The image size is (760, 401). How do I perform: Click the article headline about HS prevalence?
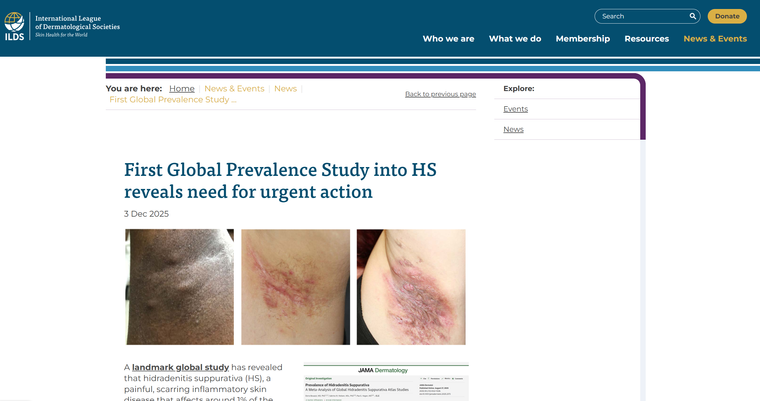(280, 180)
